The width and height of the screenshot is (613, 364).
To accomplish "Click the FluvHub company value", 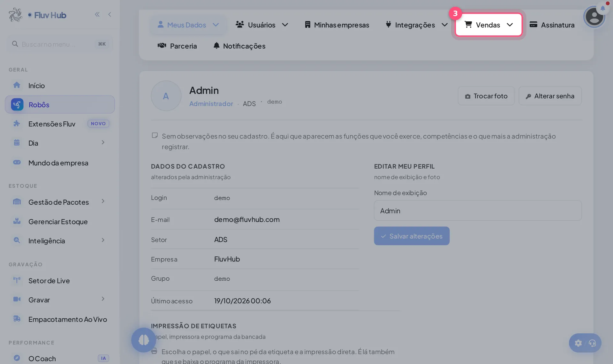I will (x=227, y=259).
